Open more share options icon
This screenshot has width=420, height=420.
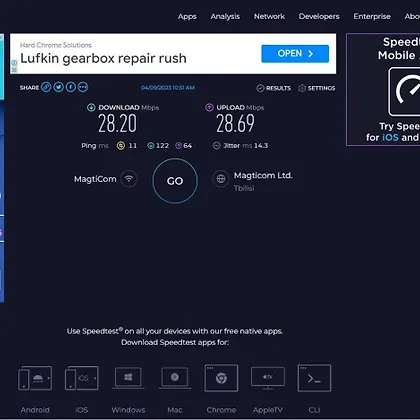(83, 87)
